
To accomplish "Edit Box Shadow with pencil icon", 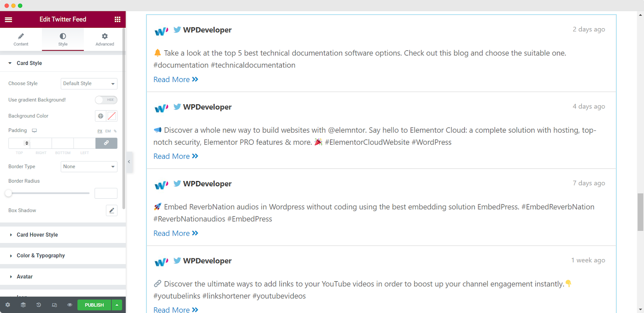I will click(111, 210).
